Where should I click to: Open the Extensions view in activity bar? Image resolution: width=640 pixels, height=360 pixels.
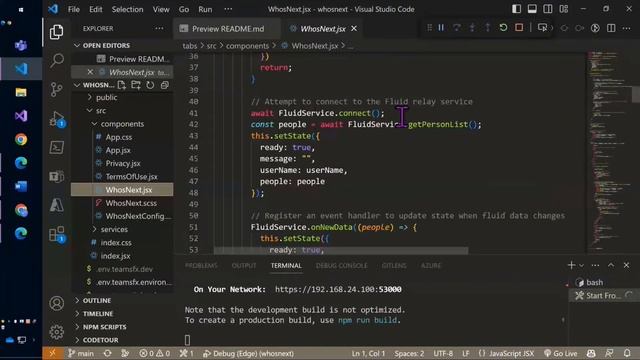(x=57, y=234)
